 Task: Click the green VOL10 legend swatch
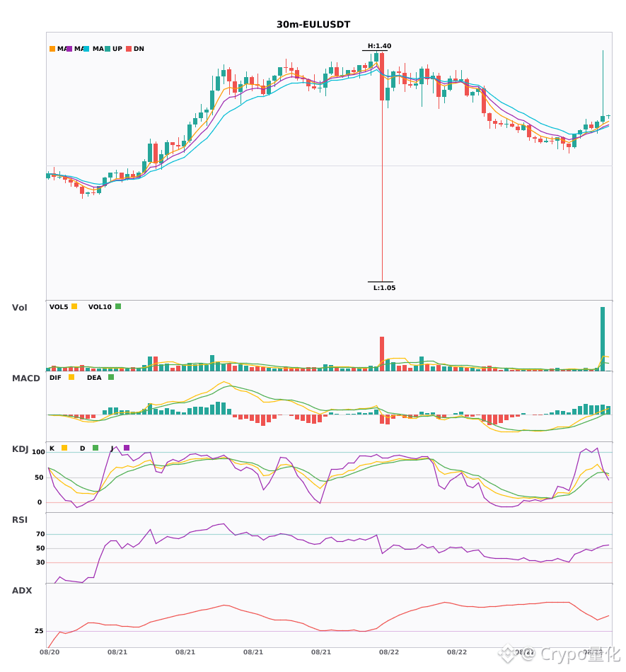click(x=118, y=306)
